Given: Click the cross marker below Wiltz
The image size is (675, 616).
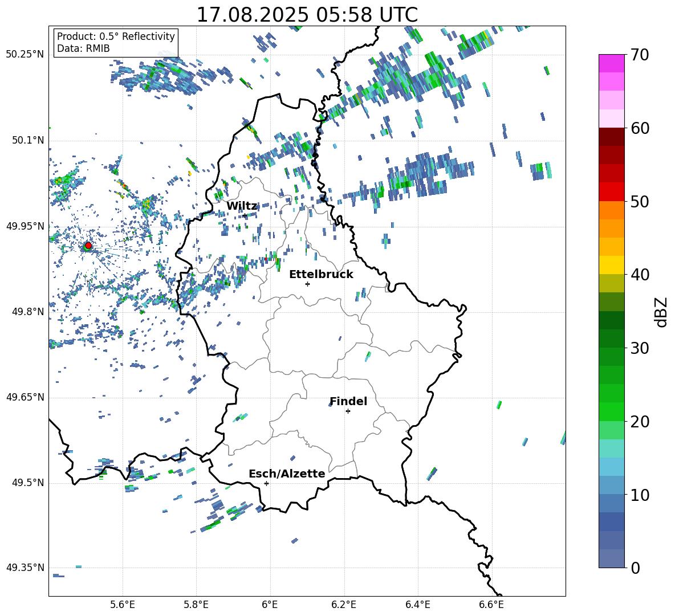Looking at the screenshot, I should [245, 215].
